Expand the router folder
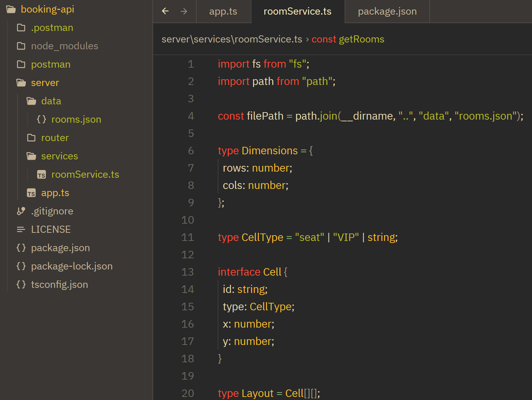 [x=55, y=138]
